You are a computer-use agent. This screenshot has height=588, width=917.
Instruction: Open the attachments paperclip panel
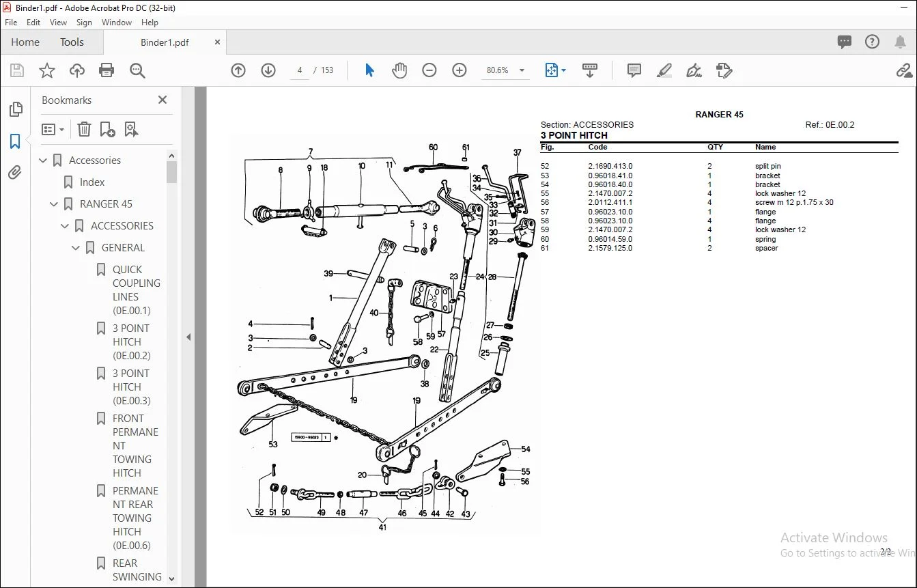click(15, 173)
